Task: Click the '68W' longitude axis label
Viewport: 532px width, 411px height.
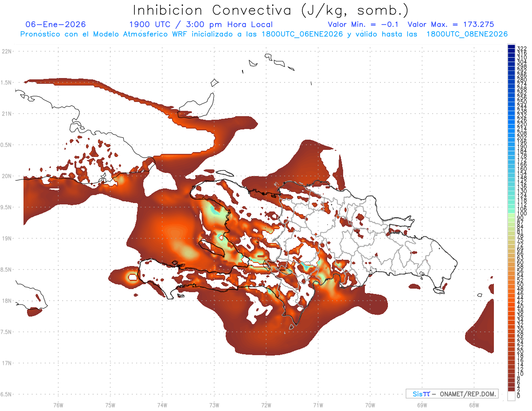Action: click(474, 404)
